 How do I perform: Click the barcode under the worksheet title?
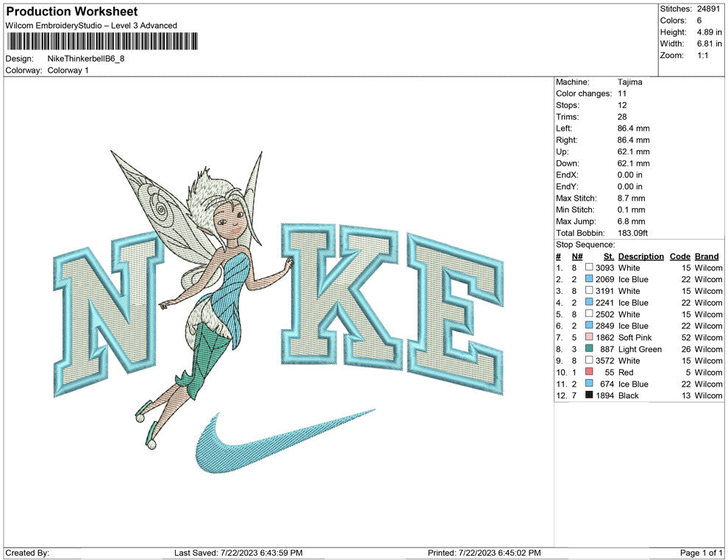pos(102,41)
